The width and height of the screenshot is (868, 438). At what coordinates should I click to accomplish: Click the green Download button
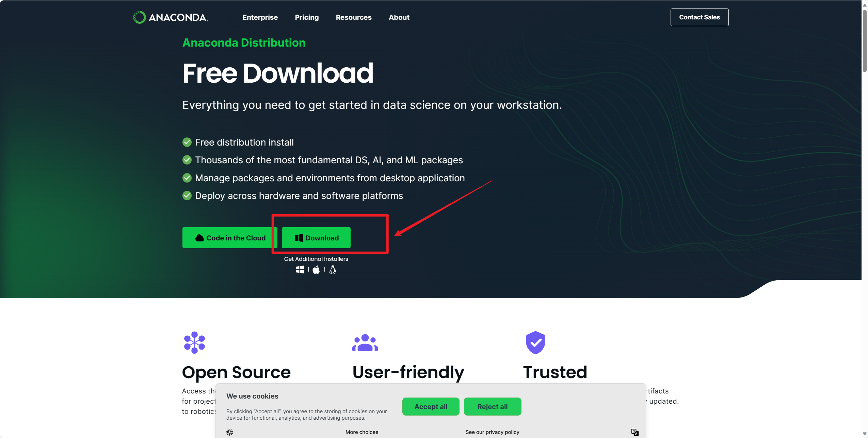coord(316,238)
